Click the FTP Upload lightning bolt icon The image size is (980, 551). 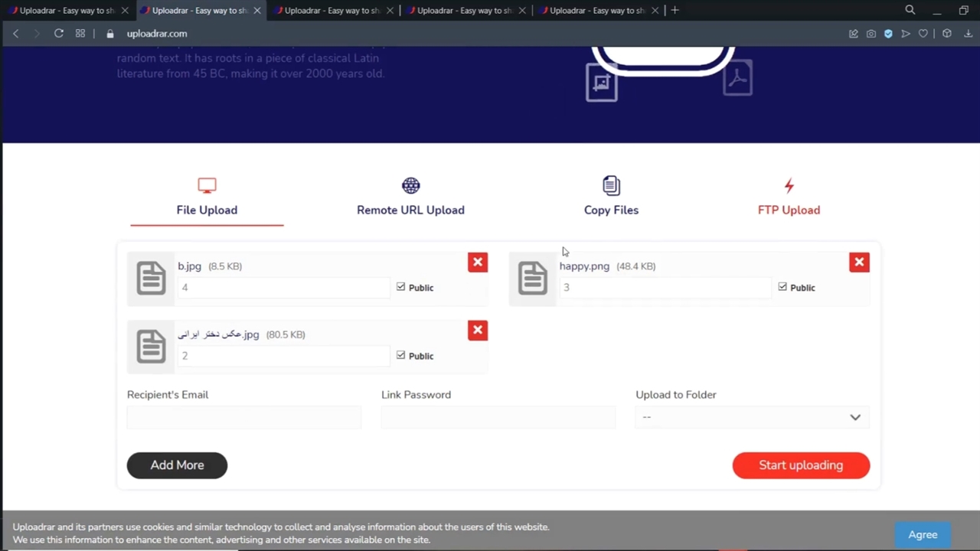pyautogui.click(x=789, y=185)
